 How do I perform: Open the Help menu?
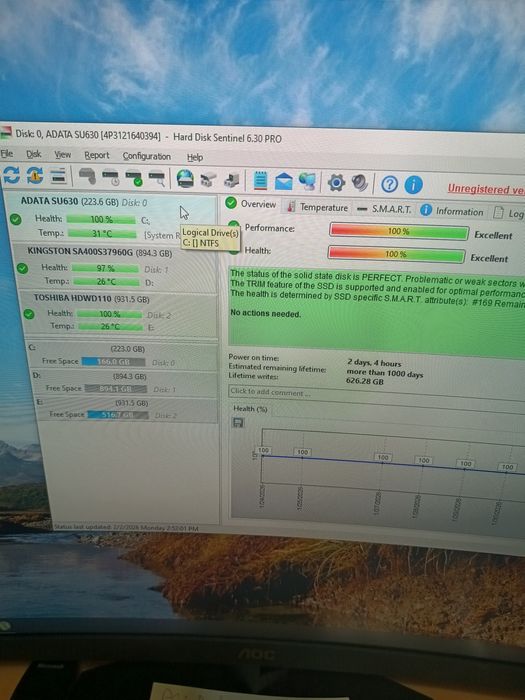coord(195,157)
